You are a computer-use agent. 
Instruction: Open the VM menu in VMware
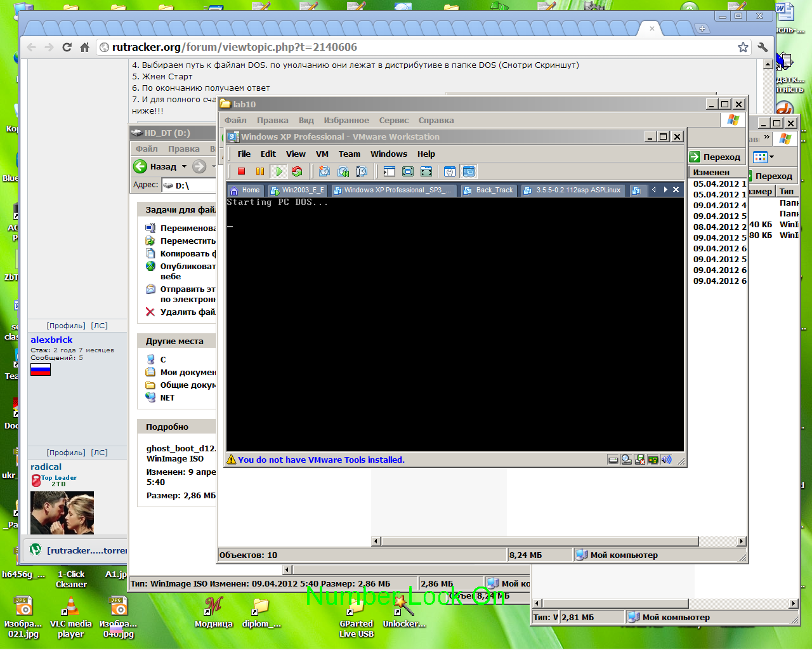pyautogui.click(x=322, y=154)
